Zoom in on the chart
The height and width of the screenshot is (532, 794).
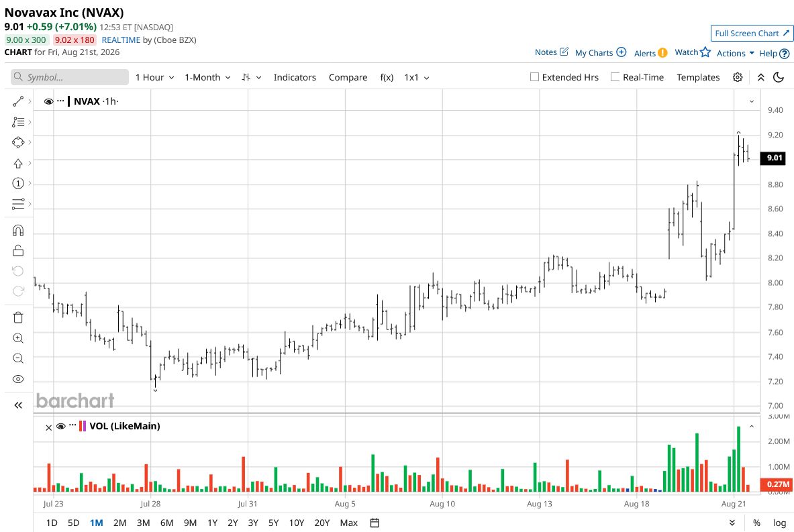(18, 338)
